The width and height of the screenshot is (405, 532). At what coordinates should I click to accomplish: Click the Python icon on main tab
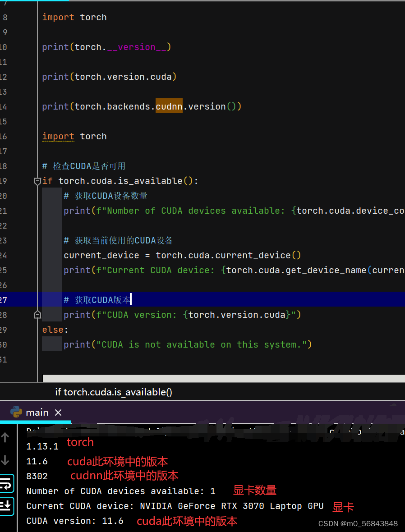tap(16, 412)
